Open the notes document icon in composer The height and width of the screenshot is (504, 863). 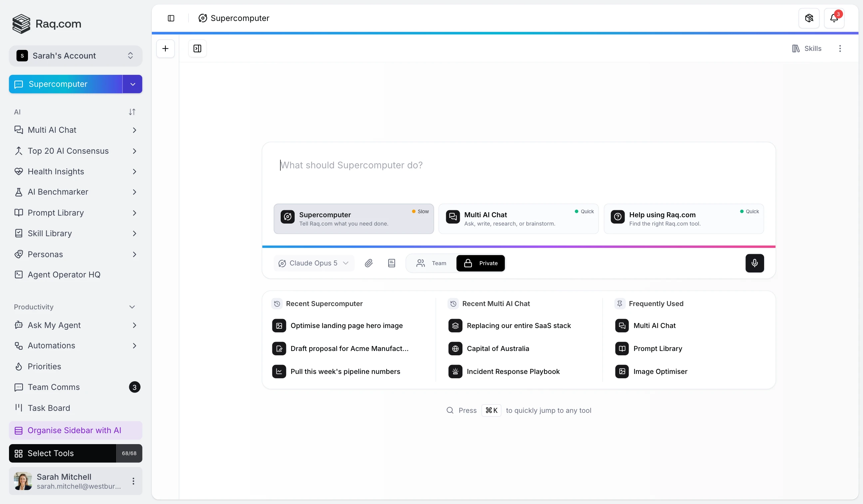click(392, 263)
